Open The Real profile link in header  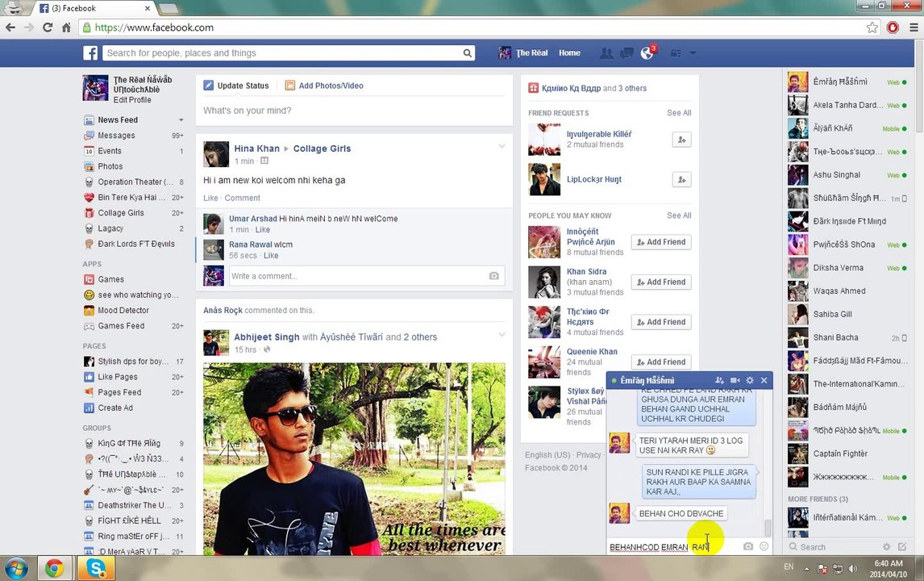tap(523, 53)
